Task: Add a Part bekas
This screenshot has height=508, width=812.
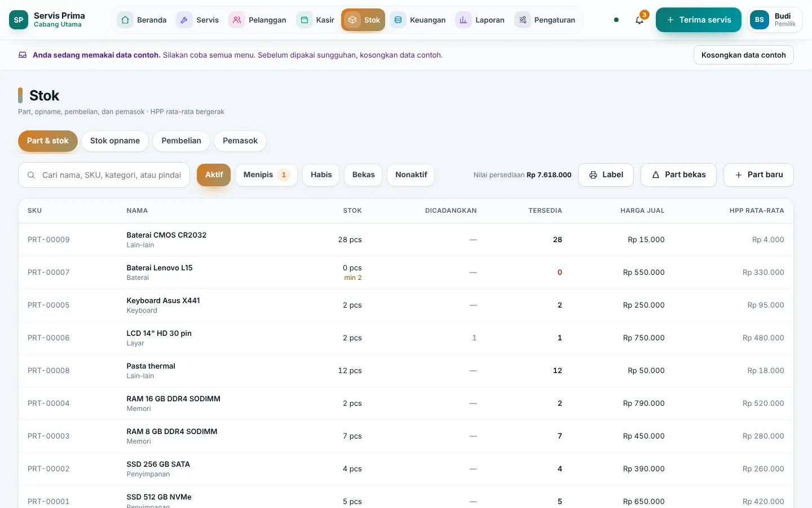Action: click(x=678, y=175)
